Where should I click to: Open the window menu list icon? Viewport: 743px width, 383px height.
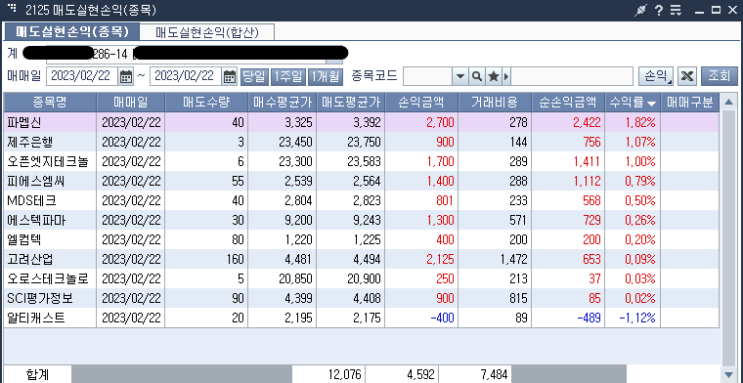pos(676,10)
